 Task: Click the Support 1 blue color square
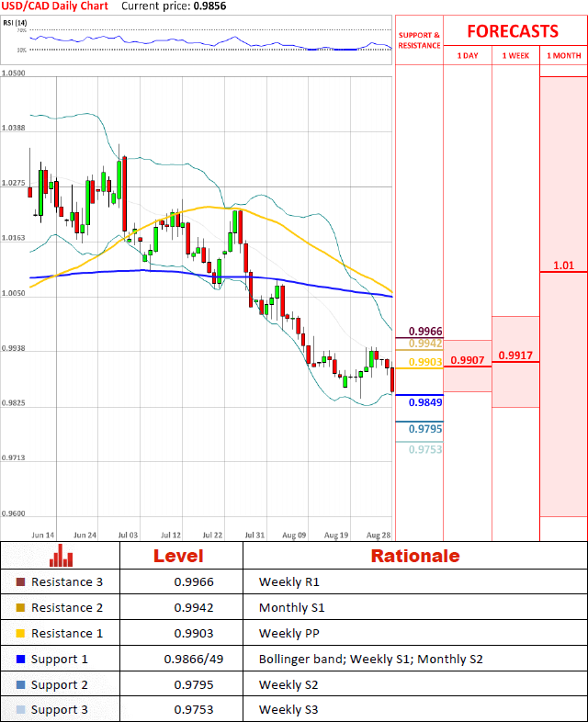[21, 660]
